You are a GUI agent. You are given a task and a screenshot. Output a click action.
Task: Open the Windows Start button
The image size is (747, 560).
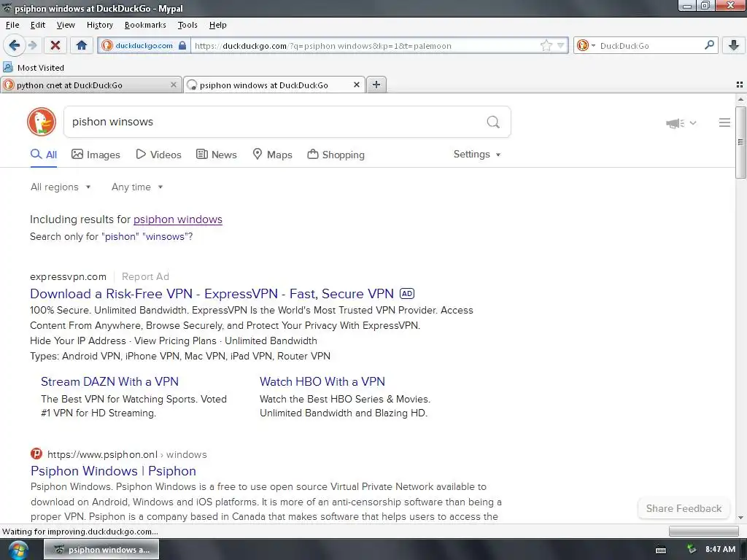pyautogui.click(x=18, y=550)
